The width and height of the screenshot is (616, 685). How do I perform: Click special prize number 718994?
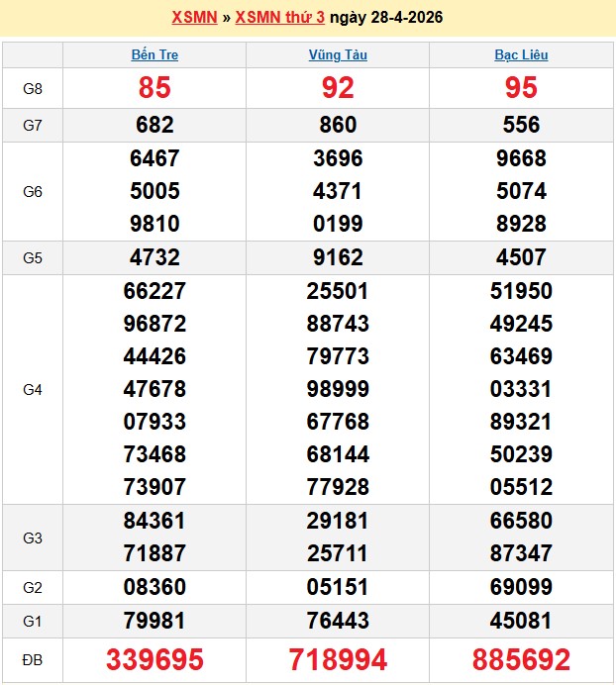pos(338,659)
